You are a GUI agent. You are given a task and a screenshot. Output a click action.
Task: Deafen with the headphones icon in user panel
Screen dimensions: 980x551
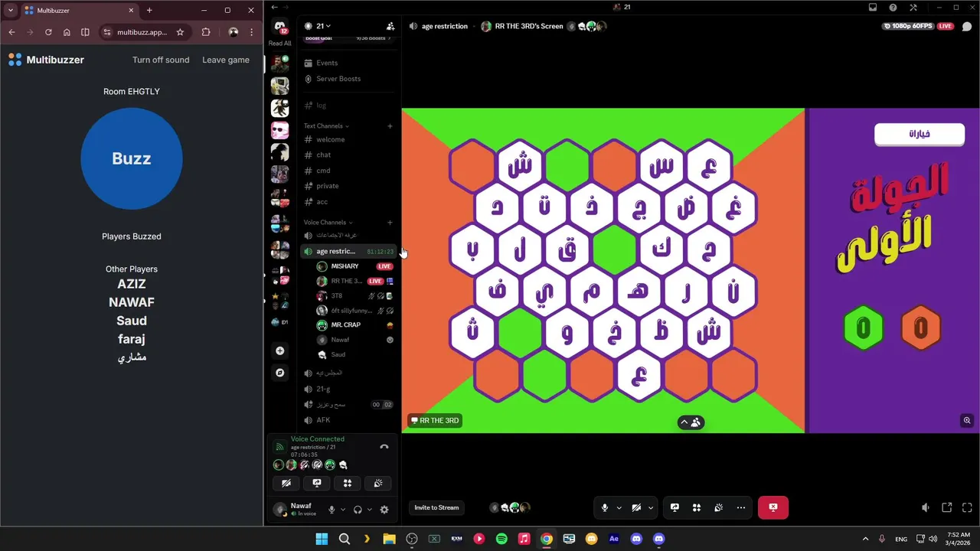[x=358, y=510]
